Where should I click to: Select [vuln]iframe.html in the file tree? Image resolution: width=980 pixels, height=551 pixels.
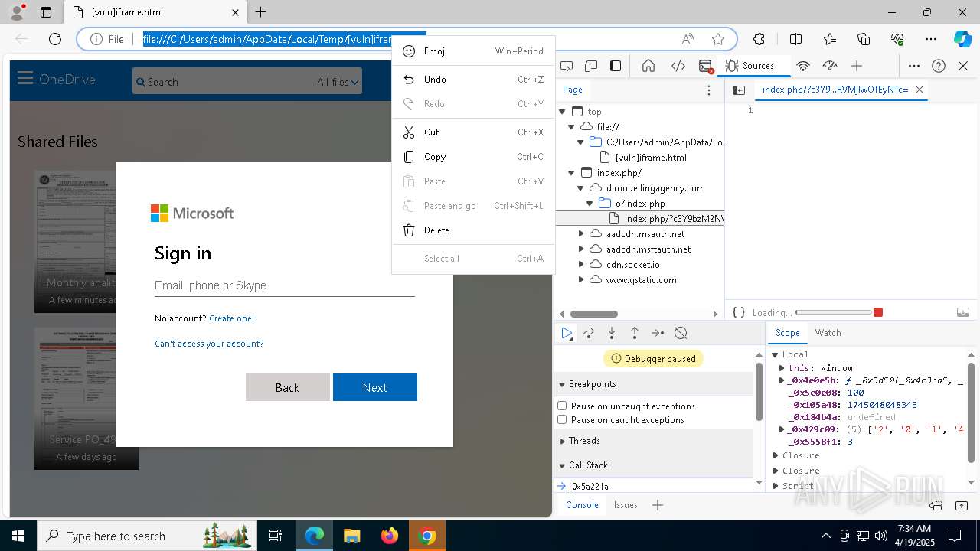click(651, 158)
